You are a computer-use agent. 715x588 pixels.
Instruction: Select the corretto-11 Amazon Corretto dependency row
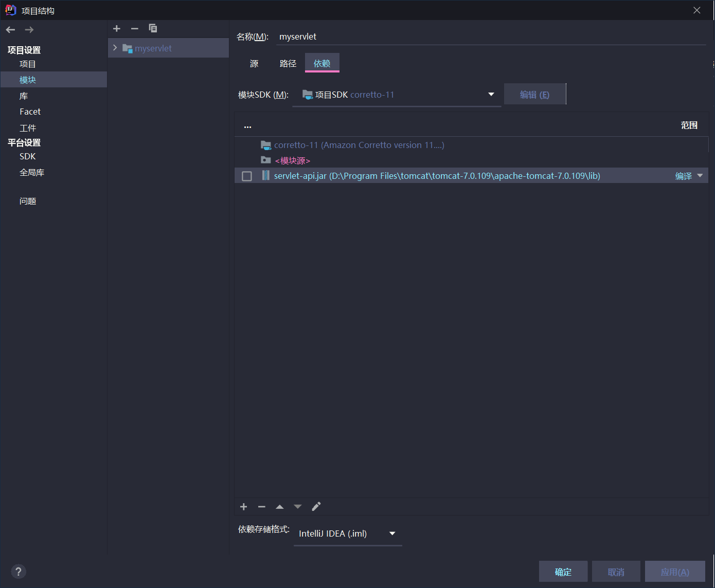click(x=471, y=145)
